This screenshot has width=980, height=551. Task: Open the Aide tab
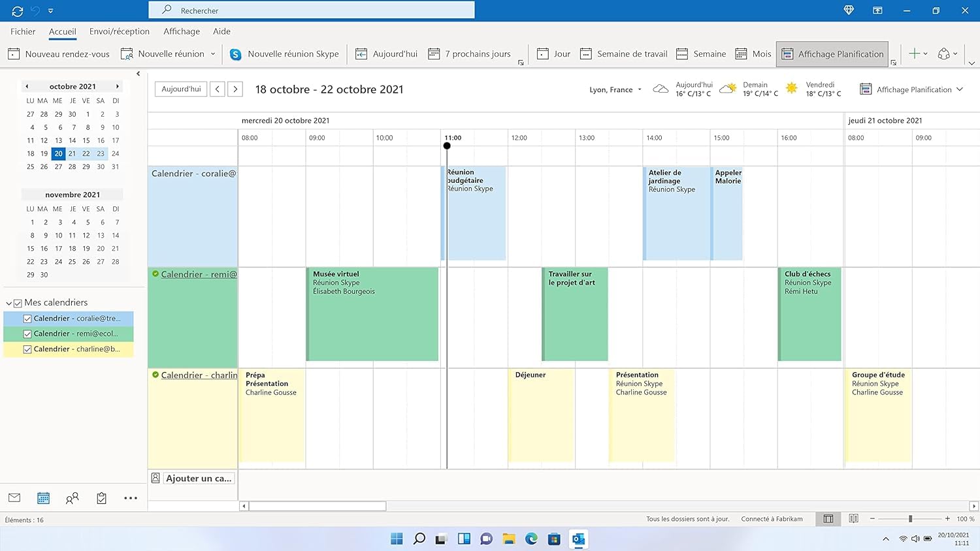[221, 31]
